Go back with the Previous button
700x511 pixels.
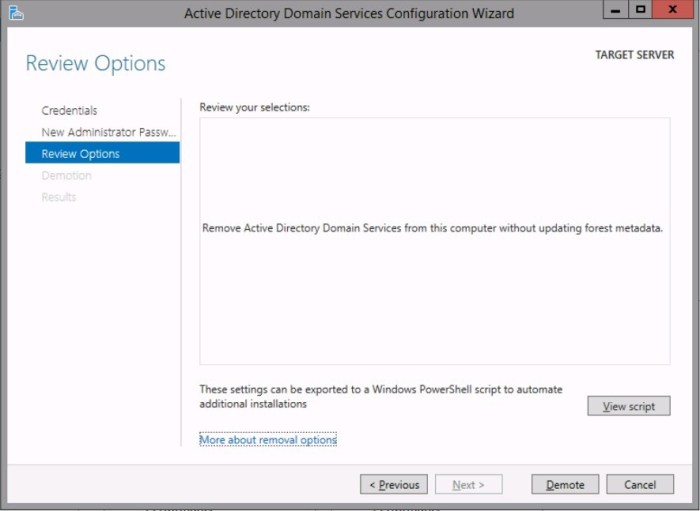[394, 485]
